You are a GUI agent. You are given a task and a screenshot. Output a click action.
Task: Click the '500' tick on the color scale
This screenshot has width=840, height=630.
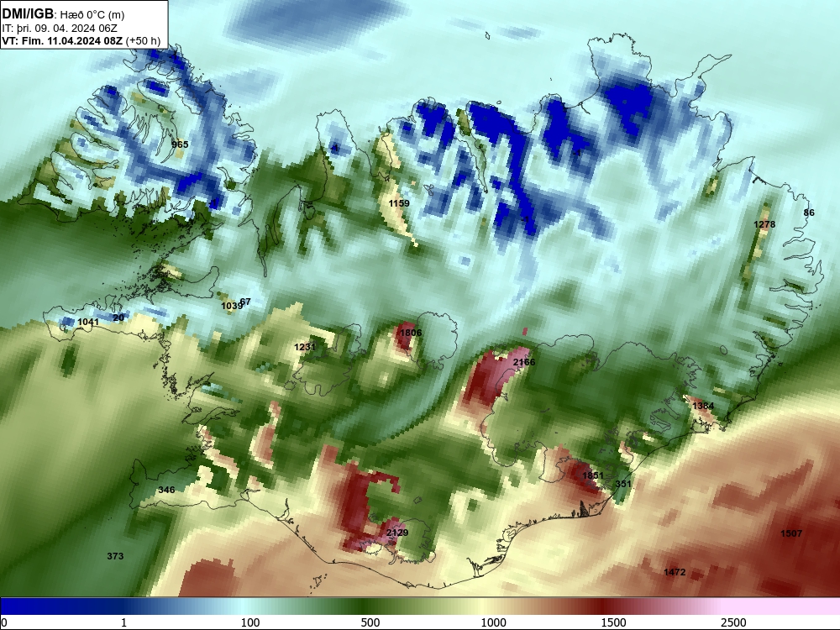click(x=370, y=622)
